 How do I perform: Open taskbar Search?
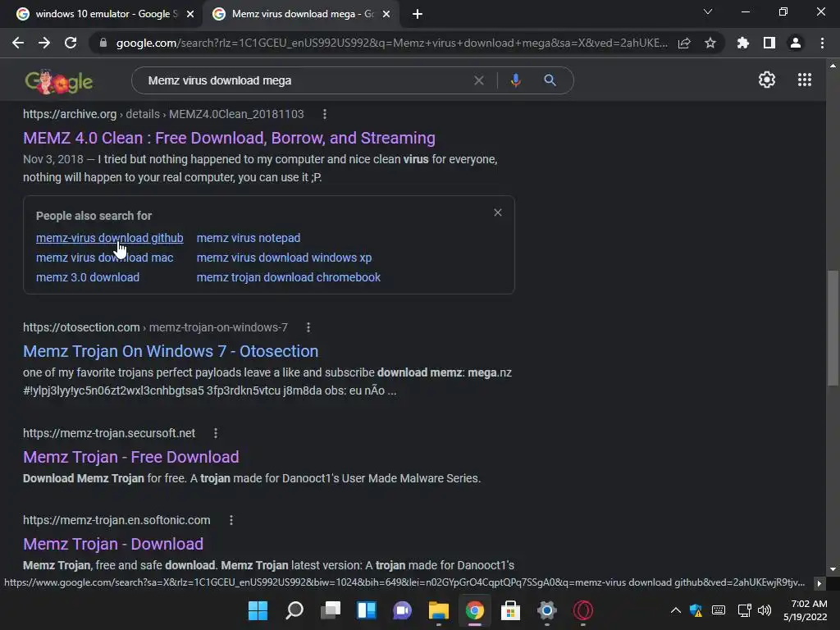(x=294, y=610)
